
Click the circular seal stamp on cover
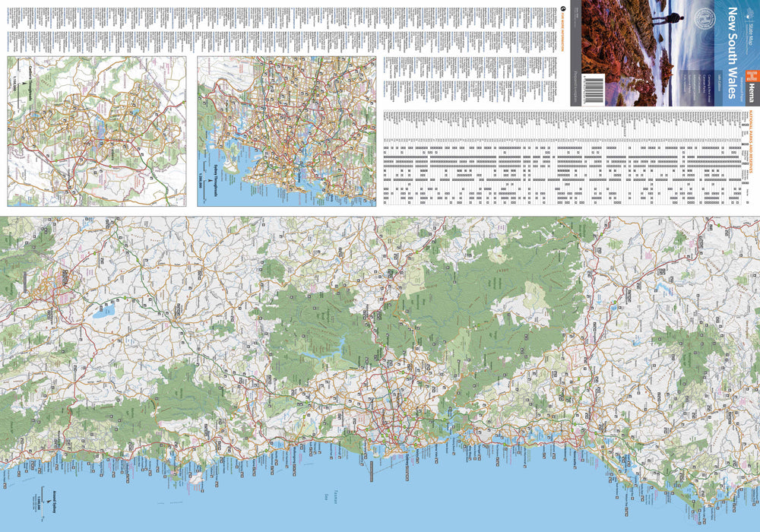(705, 20)
